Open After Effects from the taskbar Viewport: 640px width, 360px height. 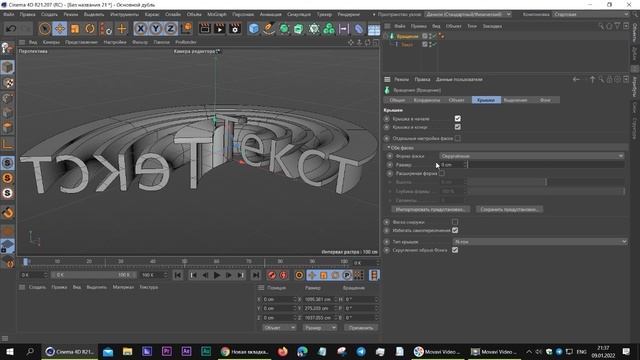point(186,351)
